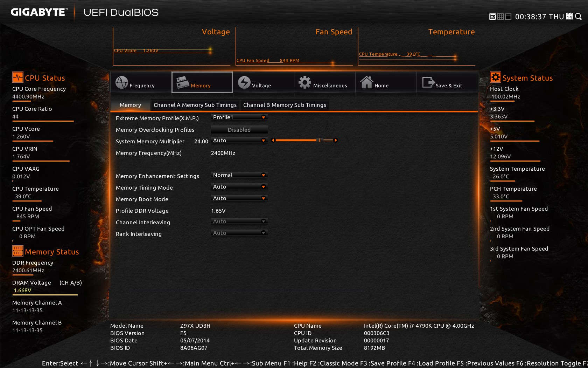The image size is (588, 368).
Task: Select the Channel Interleaving label
Action: [x=143, y=223]
